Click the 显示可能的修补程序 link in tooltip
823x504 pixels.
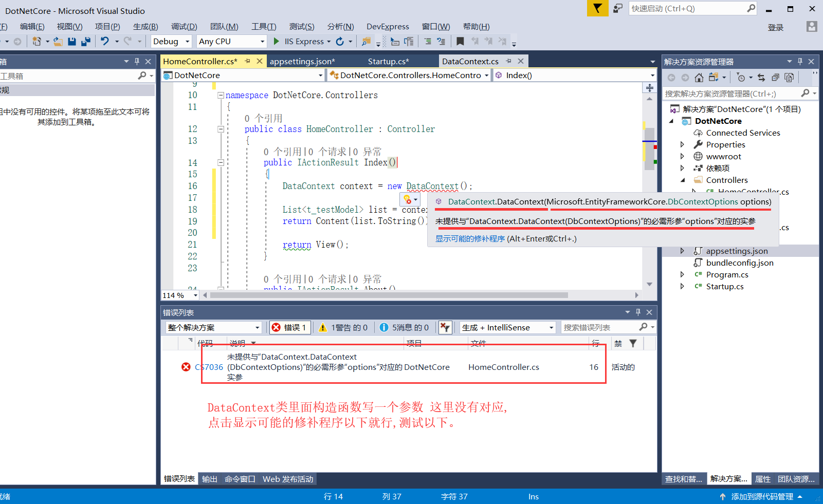click(470, 238)
